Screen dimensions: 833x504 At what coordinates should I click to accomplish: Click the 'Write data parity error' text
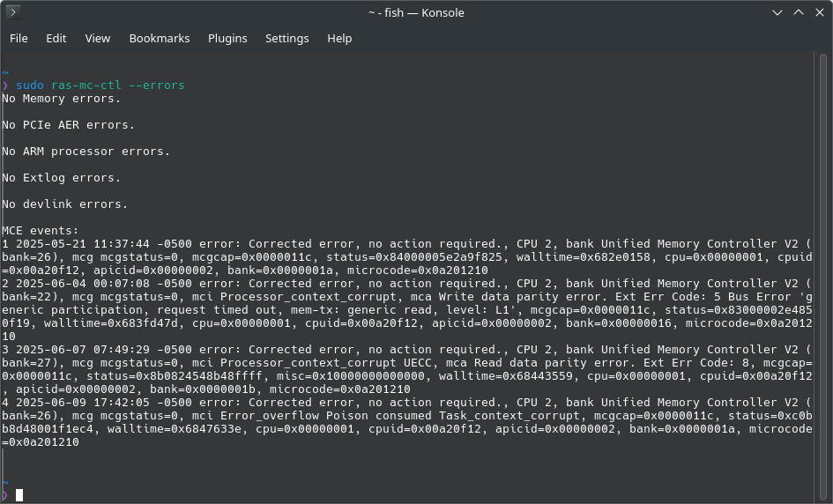point(519,297)
